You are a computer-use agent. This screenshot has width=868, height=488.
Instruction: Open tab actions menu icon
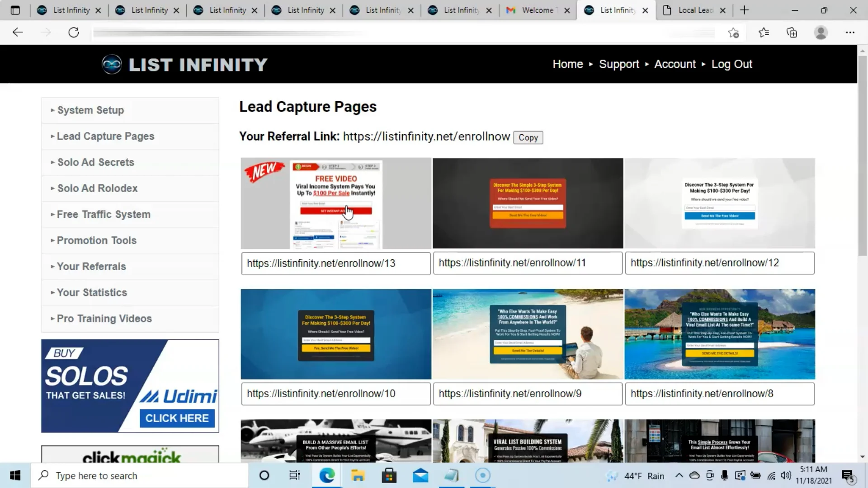(15, 10)
